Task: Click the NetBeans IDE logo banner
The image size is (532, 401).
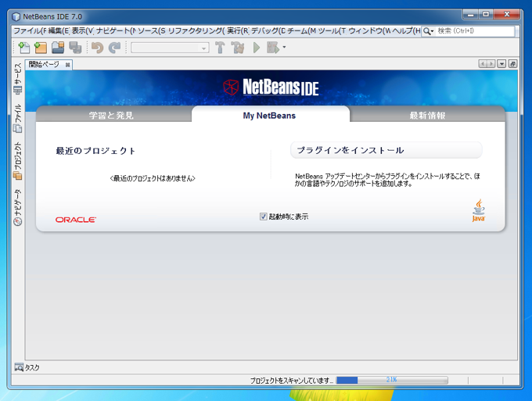Action: click(x=271, y=87)
